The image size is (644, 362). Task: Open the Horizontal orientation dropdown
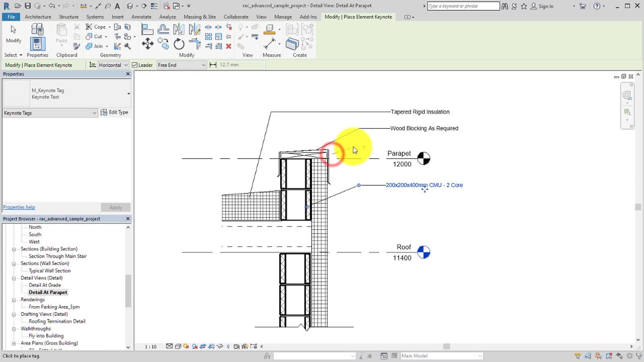pos(113,65)
